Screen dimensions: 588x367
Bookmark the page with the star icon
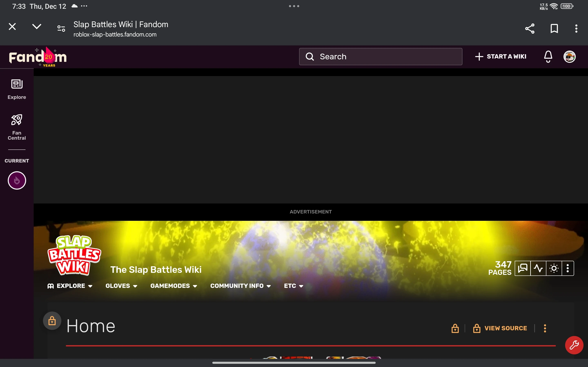(x=554, y=28)
